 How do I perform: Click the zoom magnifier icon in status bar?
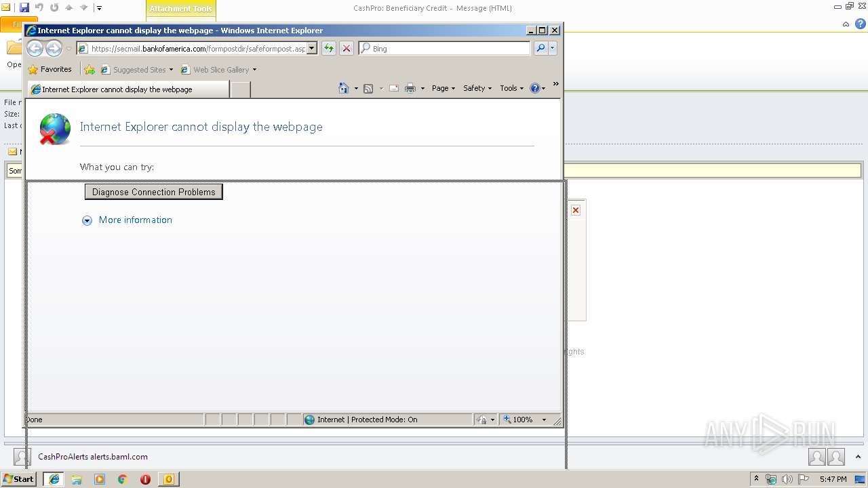(507, 420)
